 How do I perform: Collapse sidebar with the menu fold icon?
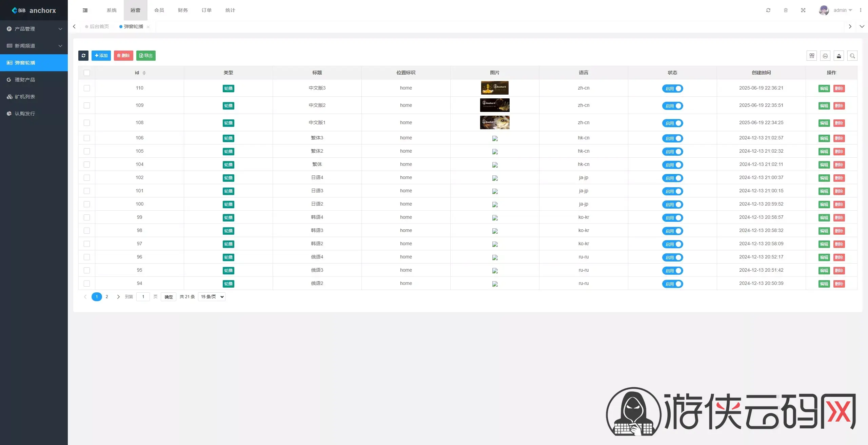click(85, 10)
